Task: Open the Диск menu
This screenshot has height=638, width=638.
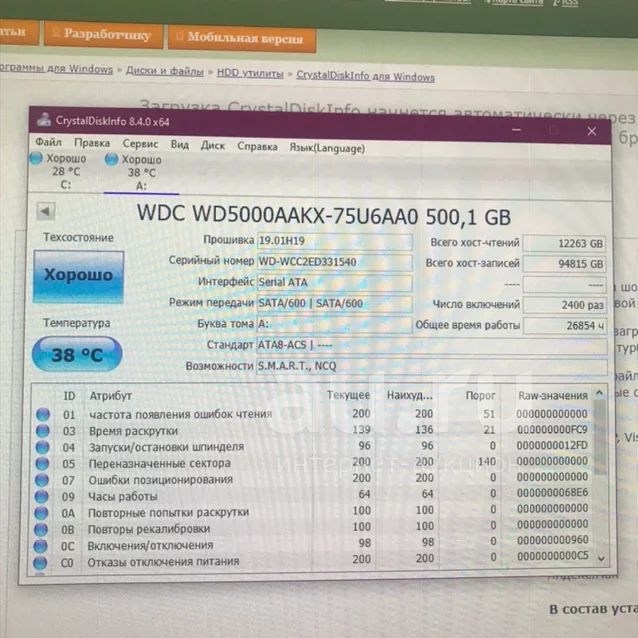Action: 213,146
